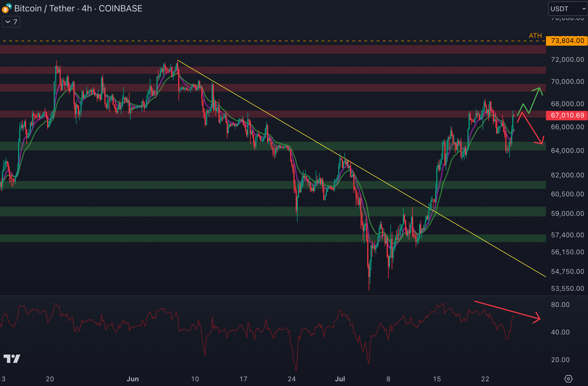Click the 70,000.00 price scale label
Viewport: 588px width, 386px height.
[x=567, y=82]
